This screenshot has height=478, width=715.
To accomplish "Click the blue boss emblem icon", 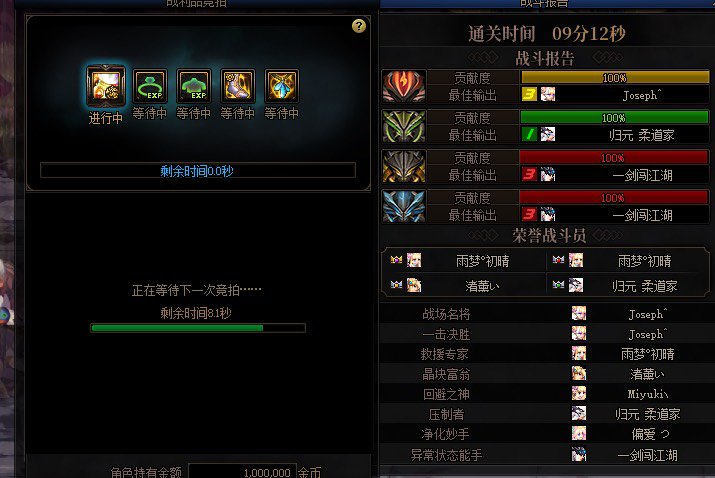I will coord(404,207).
